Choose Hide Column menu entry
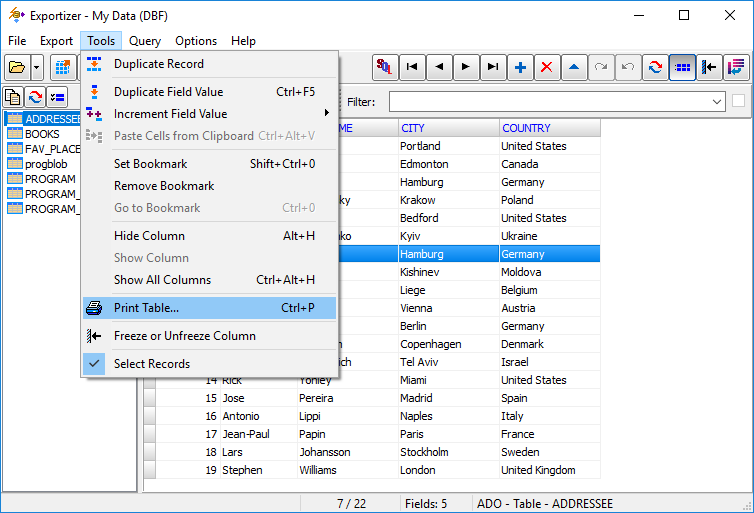754x513 pixels. tap(210, 236)
